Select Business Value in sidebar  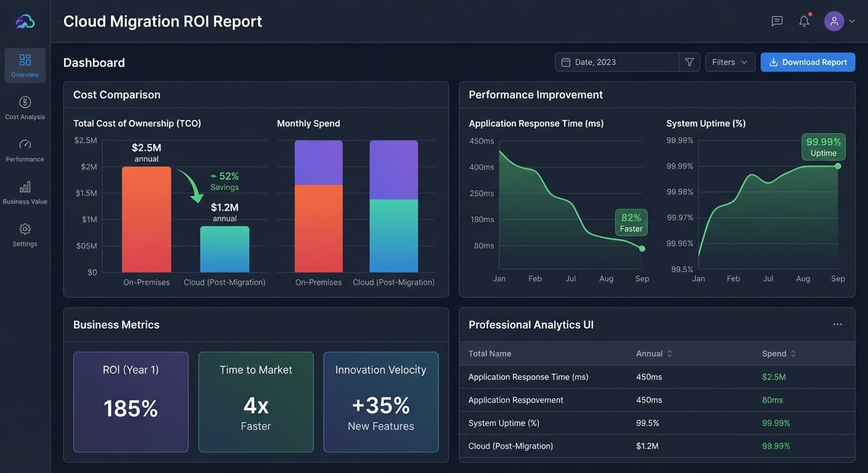pos(25,193)
